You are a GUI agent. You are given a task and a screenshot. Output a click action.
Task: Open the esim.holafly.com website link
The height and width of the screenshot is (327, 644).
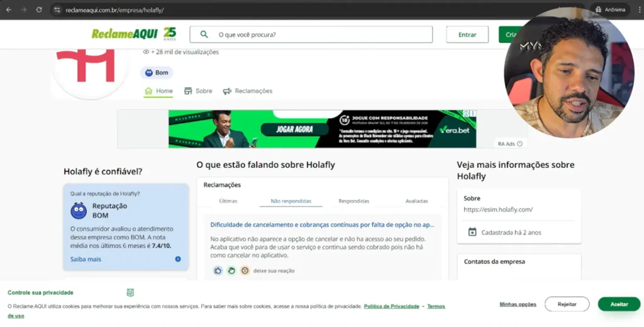(498, 209)
